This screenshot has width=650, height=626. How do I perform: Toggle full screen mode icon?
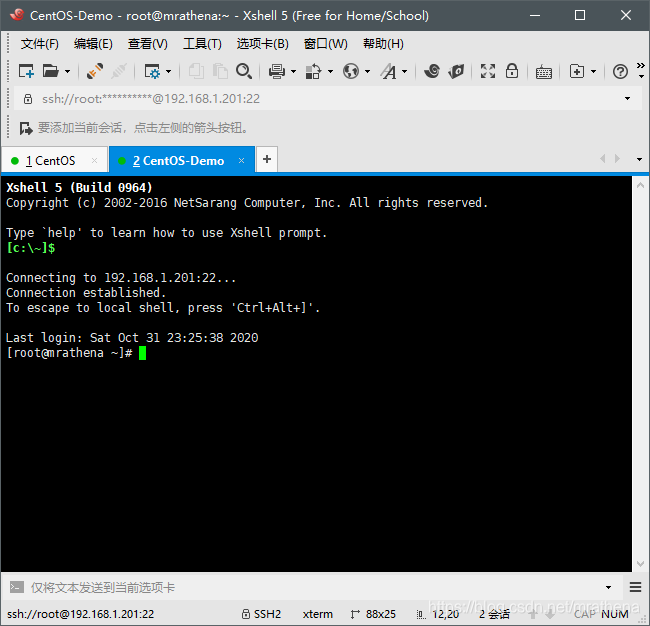tap(488, 71)
